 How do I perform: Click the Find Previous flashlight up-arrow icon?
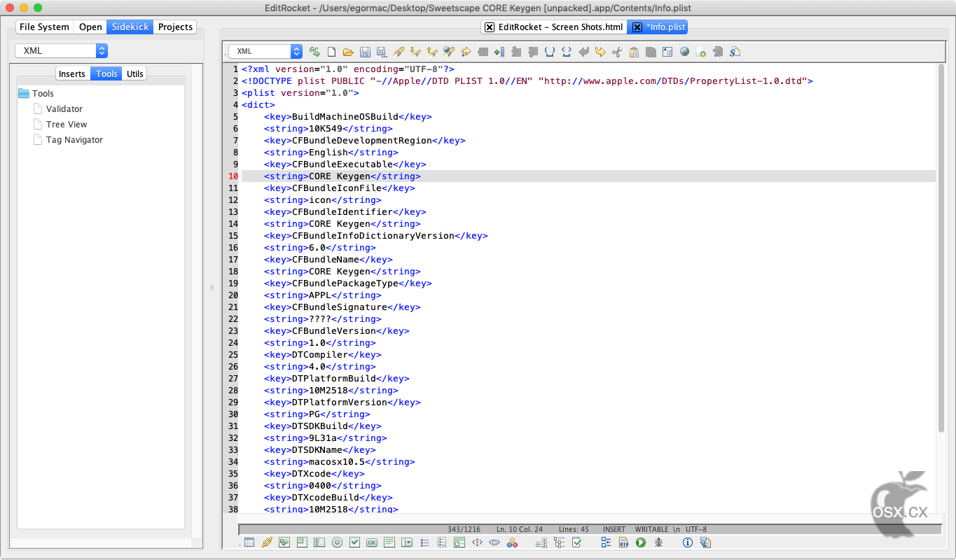[x=432, y=52]
